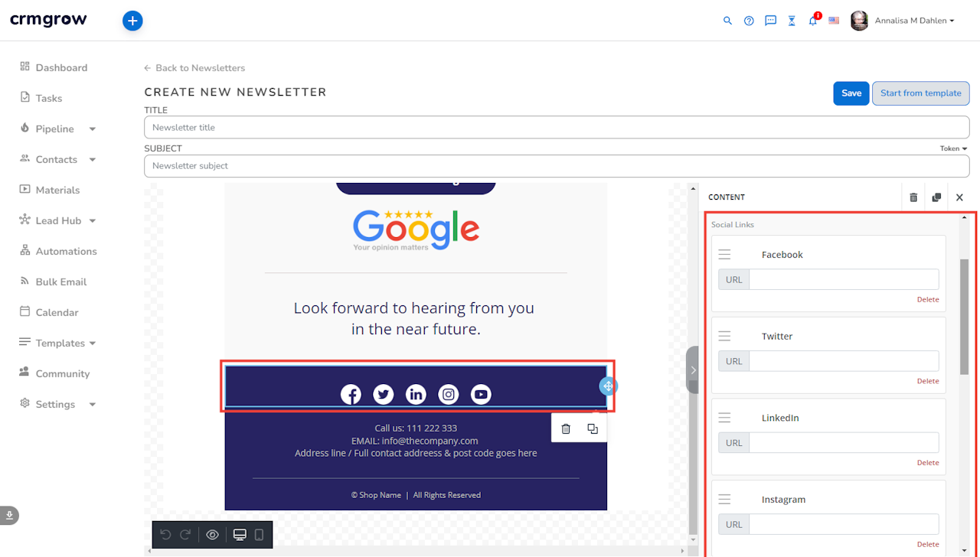Click the Instagram drag handle in Social Links

[x=724, y=500]
